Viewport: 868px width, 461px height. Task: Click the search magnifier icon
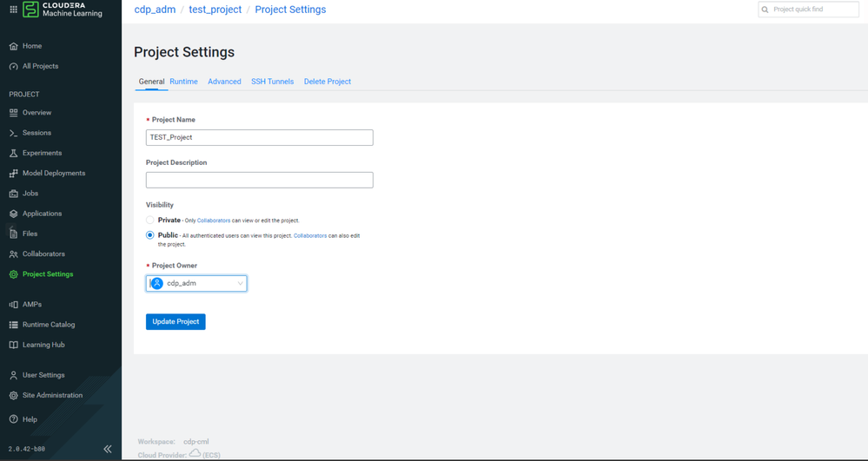[765, 10]
